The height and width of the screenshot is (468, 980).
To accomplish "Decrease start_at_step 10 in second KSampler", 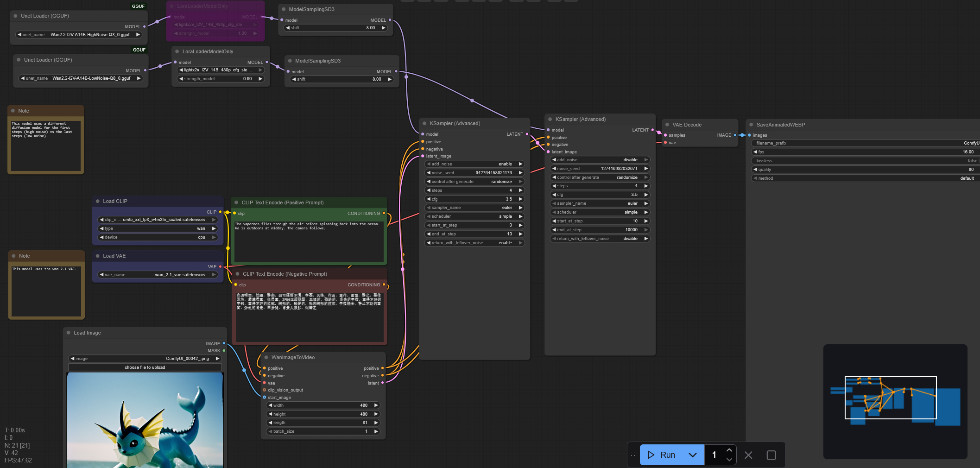I will pyautogui.click(x=554, y=221).
